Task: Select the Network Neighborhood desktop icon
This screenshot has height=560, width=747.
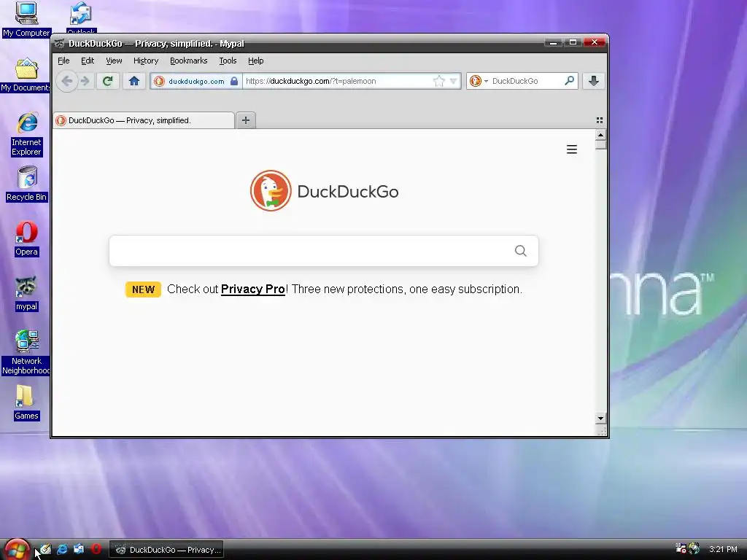Action: (27, 352)
